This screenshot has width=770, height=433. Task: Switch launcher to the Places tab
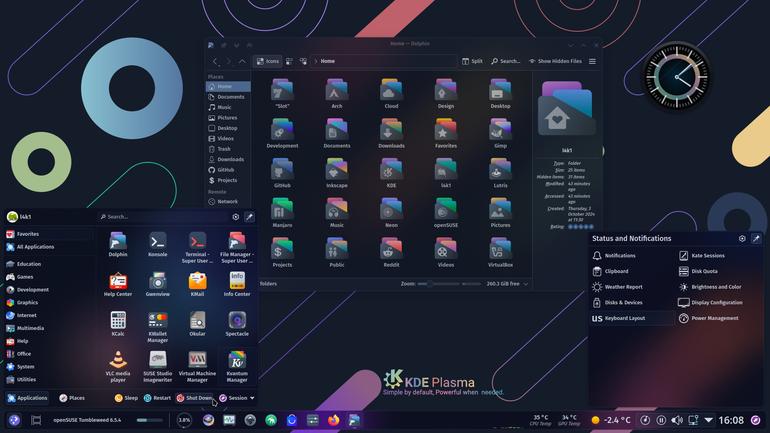(x=72, y=398)
